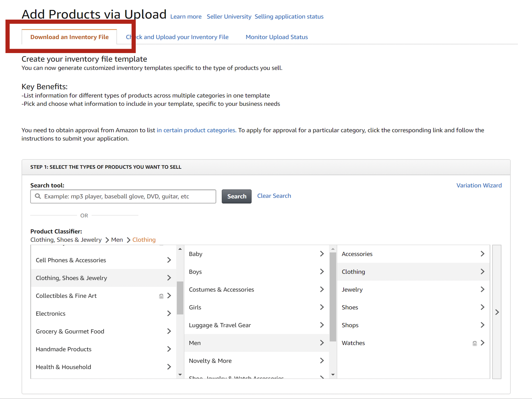Select Men subcategory
532x399 pixels.
(256, 343)
